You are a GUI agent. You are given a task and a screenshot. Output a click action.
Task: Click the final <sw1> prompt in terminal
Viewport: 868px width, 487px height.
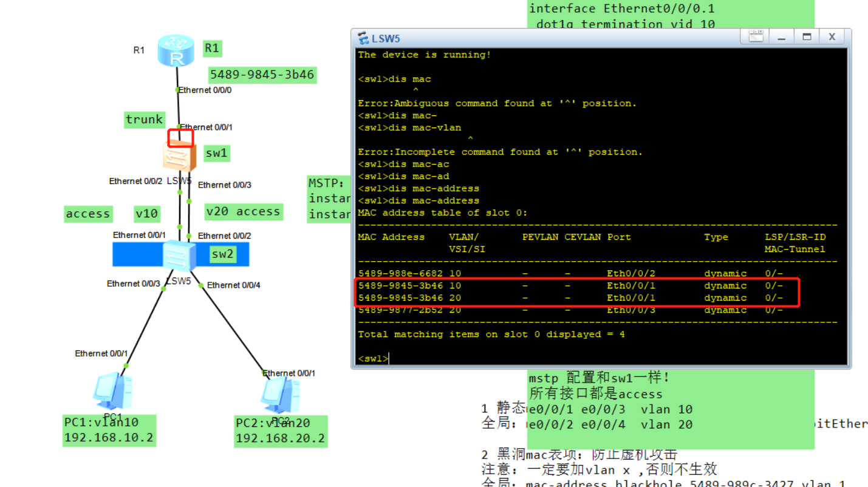pos(373,358)
